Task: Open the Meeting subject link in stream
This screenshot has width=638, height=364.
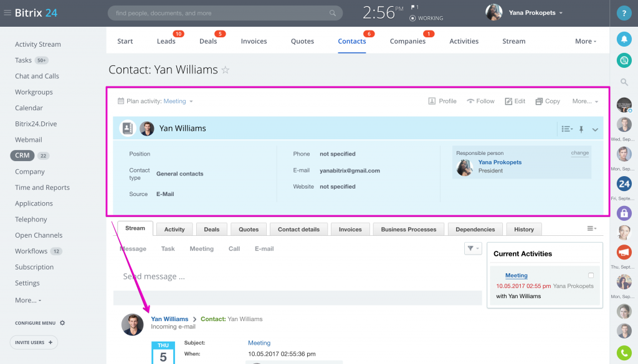Action: pos(259,343)
